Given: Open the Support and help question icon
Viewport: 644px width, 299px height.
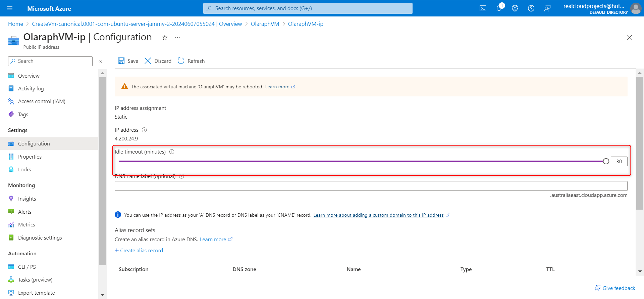Looking at the screenshot, I should click(531, 8).
